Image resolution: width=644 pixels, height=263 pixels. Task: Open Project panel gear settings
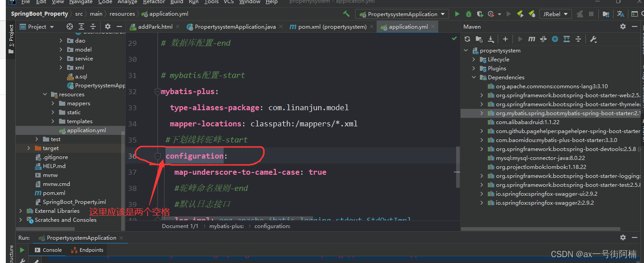click(x=108, y=27)
